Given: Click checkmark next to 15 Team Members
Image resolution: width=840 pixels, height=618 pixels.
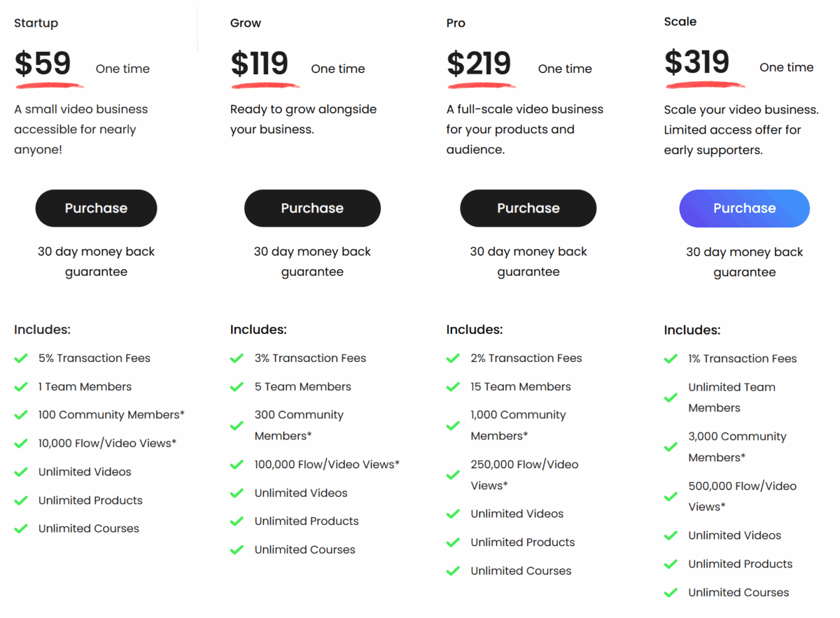Looking at the screenshot, I should coord(453,387).
